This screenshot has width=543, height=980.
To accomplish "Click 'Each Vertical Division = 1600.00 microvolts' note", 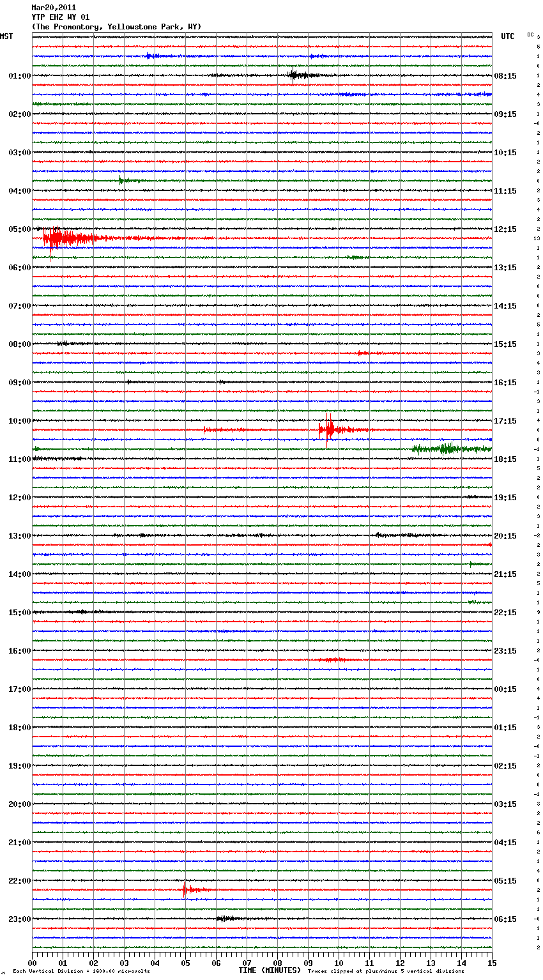I will click(81, 971).
